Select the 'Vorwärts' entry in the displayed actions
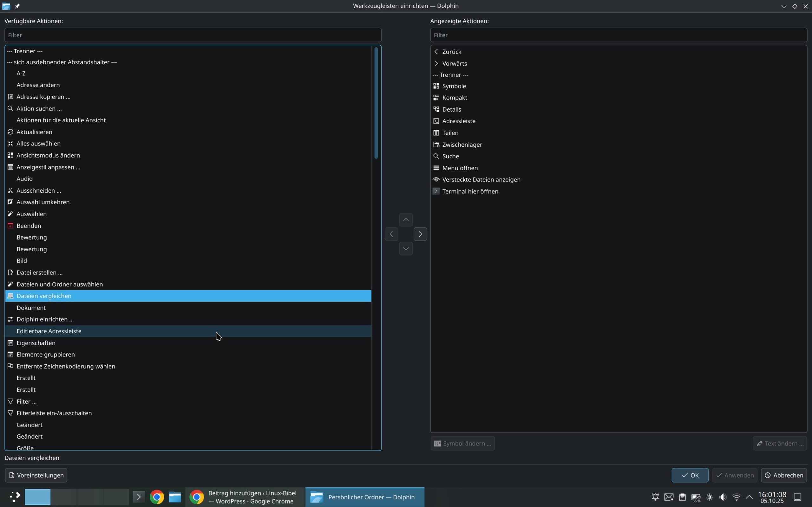The width and height of the screenshot is (812, 507). point(454,63)
